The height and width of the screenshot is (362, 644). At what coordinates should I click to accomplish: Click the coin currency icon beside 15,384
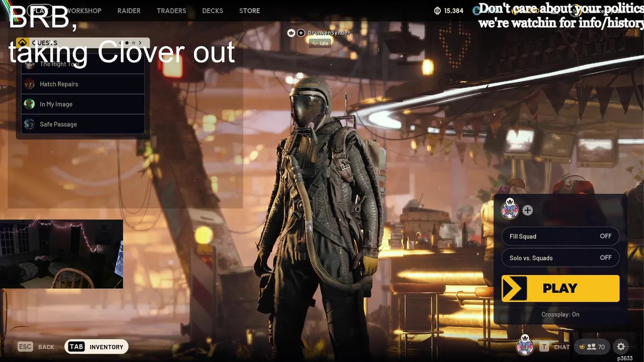[x=437, y=11]
